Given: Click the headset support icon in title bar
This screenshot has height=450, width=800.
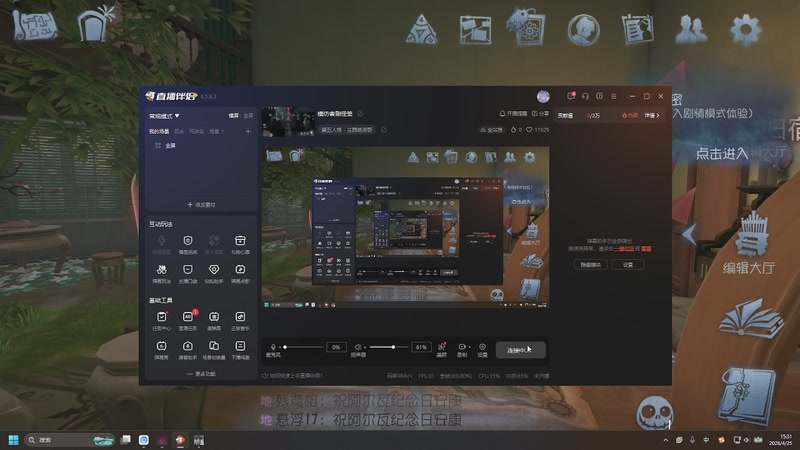Looking at the screenshot, I should point(585,96).
